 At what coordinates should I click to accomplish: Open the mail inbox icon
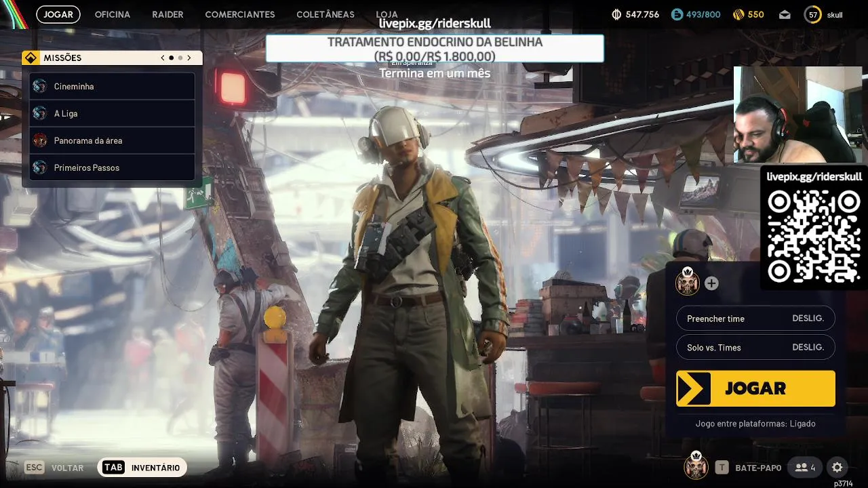pyautogui.click(x=785, y=14)
